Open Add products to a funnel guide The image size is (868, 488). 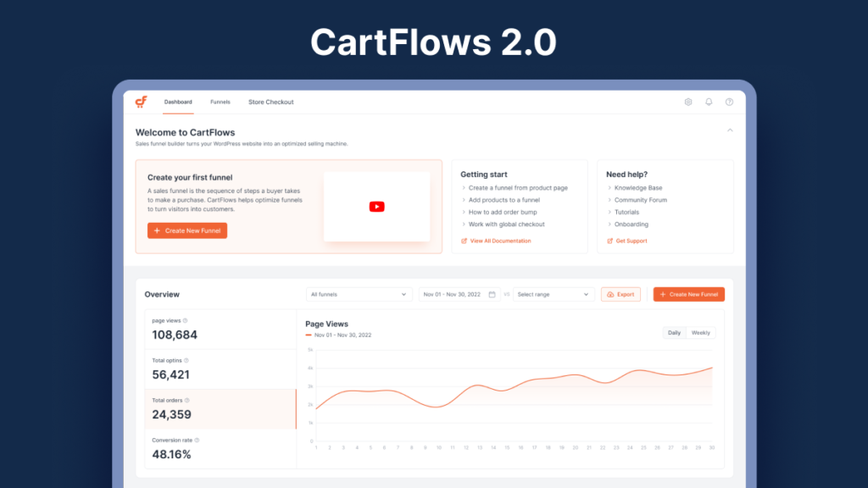coord(504,200)
